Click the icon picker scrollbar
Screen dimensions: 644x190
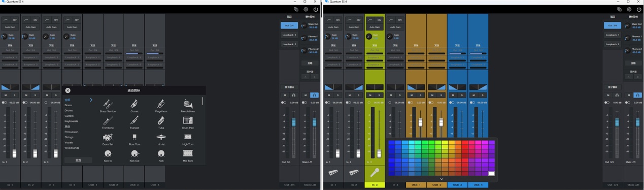(x=202, y=101)
